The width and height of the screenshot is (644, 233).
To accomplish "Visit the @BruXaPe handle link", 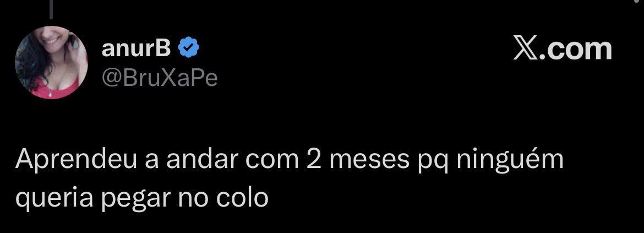I will [160, 78].
